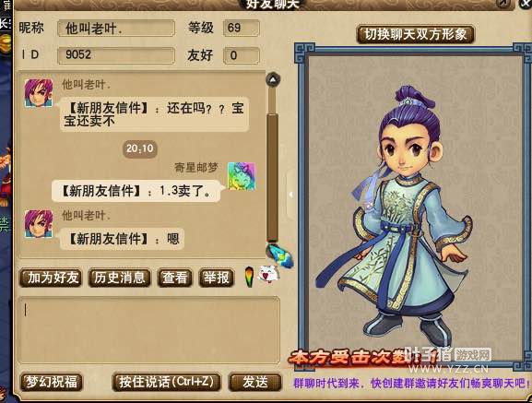This screenshot has width=532, height=403.
Task: Click the purple group chat announcement link
Action: point(412,384)
